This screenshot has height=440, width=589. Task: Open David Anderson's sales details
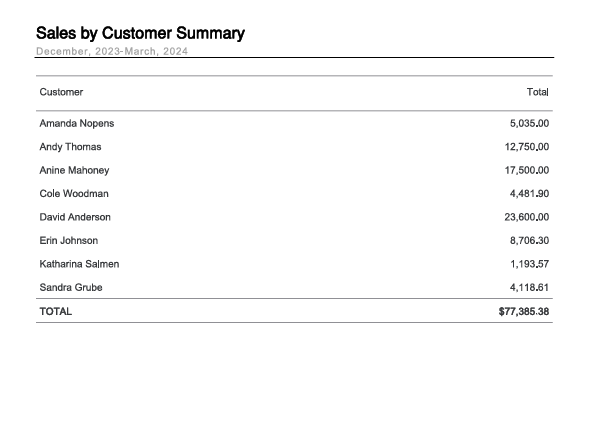(75, 217)
